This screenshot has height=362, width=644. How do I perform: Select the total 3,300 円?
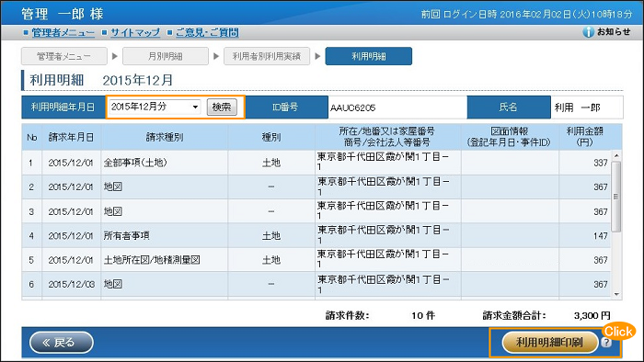click(592, 316)
